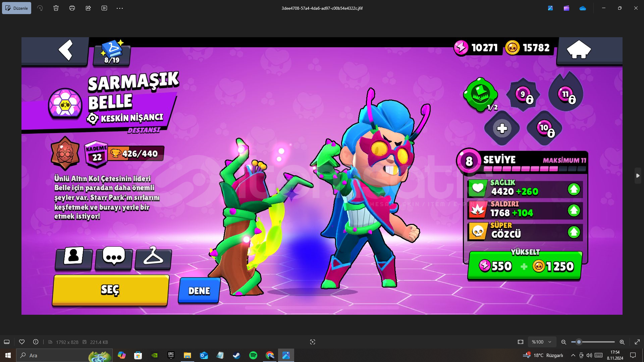The width and height of the screenshot is (644, 362).
Task: Tap the plus gear slot
Action: pos(502,128)
